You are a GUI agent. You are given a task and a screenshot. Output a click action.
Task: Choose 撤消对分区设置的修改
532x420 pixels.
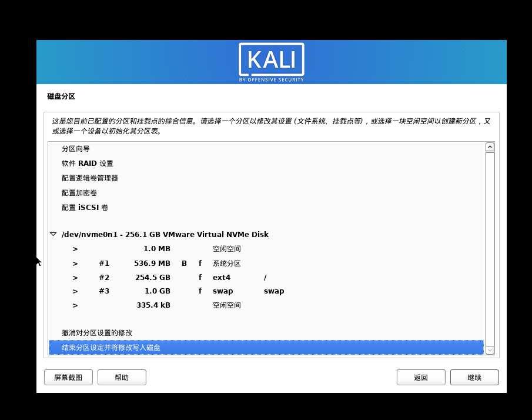coord(97,333)
